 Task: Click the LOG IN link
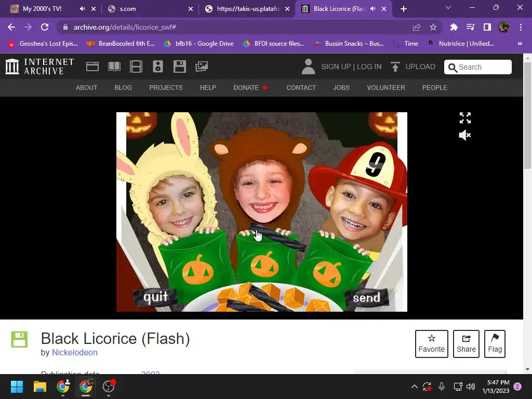click(x=369, y=66)
